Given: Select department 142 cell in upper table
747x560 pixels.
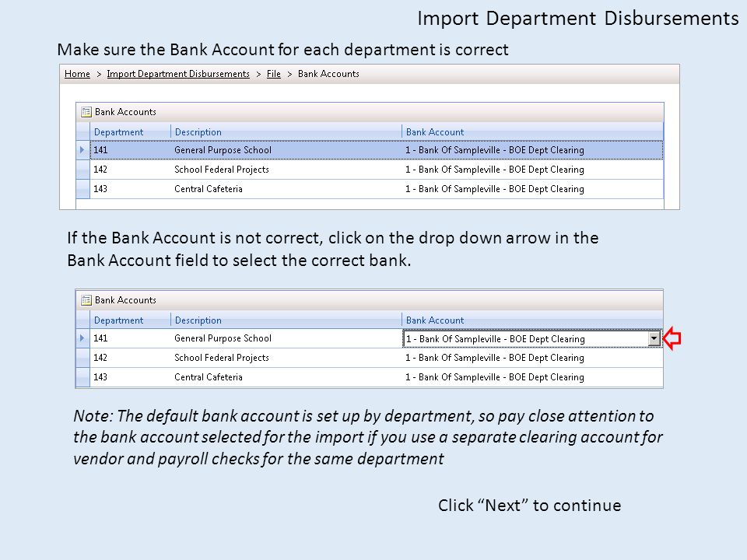Looking at the screenshot, I should pos(130,170).
